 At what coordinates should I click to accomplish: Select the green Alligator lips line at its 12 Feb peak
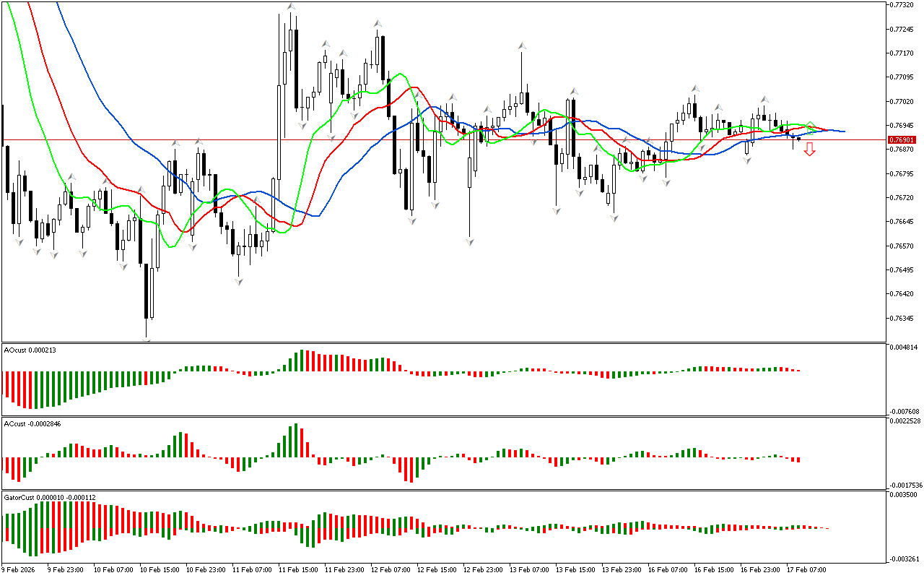coord(399,74)
